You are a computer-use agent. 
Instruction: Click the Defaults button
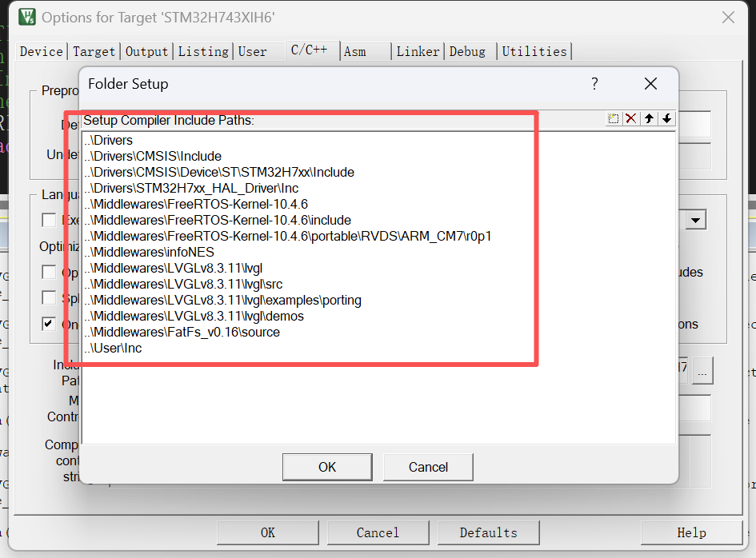488,532
